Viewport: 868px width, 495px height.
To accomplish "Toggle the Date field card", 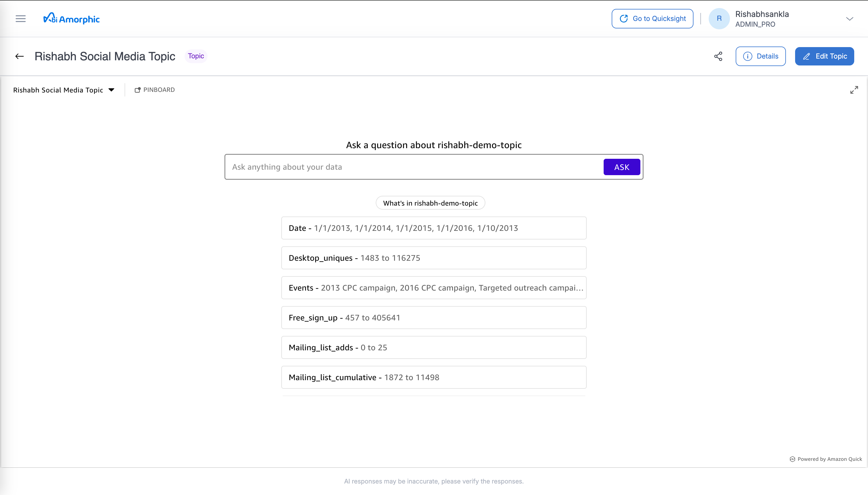I will coord(434,228).
